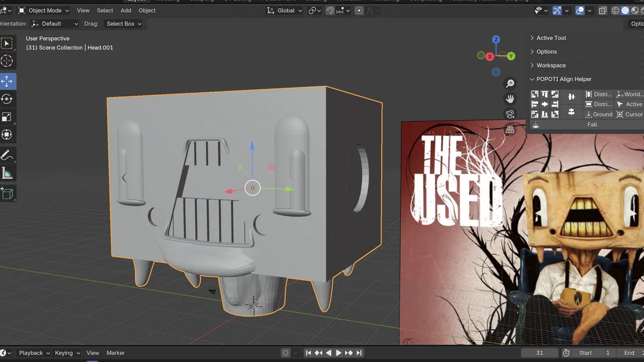Select the Add Cube tool
Screen dimensions: 644x362
(x=7, y=193)
